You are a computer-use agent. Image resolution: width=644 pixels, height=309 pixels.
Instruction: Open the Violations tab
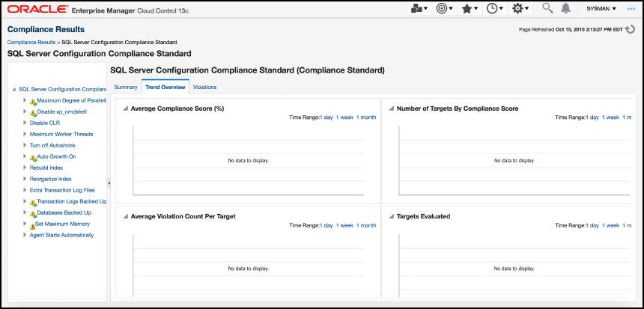(x=204, y=88)
